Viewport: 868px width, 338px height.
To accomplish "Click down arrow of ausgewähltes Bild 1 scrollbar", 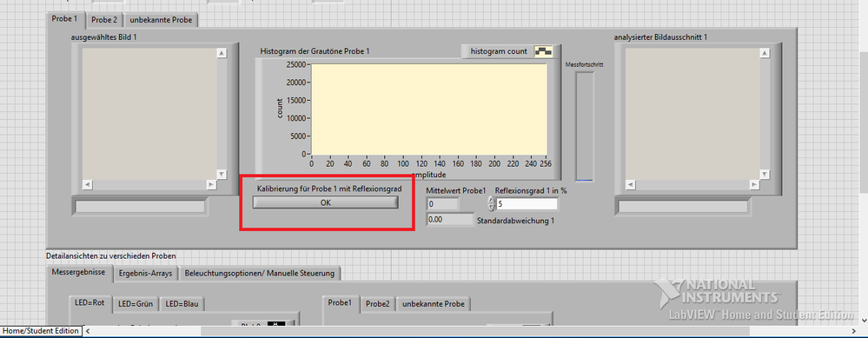I will [x=222, y=174].
